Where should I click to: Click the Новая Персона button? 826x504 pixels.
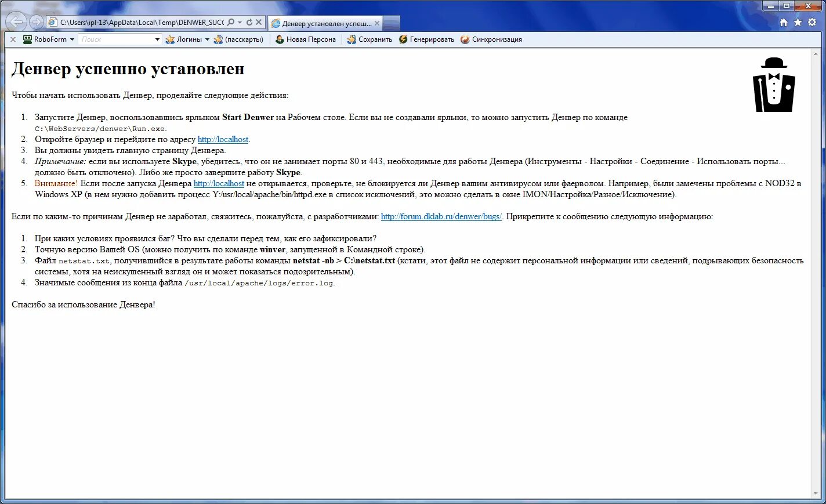[x=306, y=39]
